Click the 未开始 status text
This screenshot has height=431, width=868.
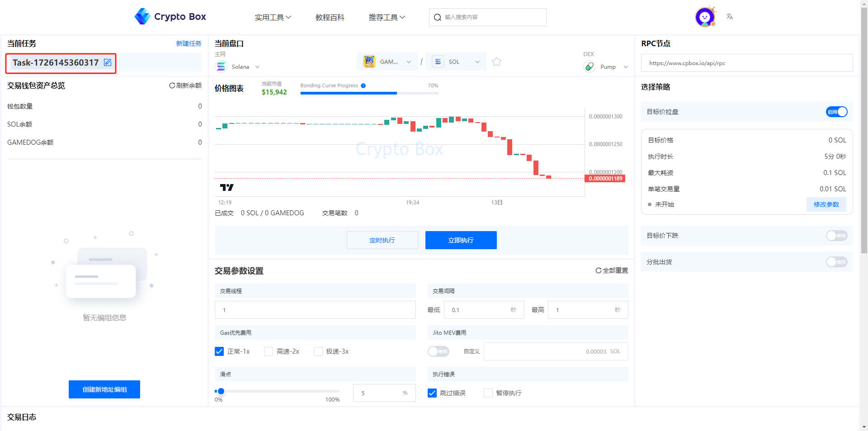coord(664,204)
